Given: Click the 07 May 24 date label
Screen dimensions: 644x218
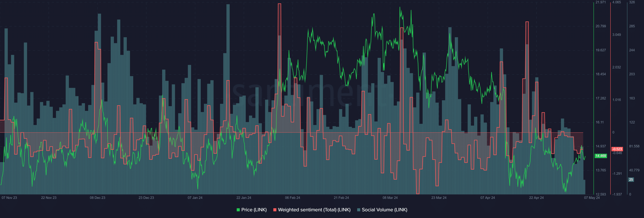Looking at the screenshot, I should pyautogui.click(x=592, y=198).
